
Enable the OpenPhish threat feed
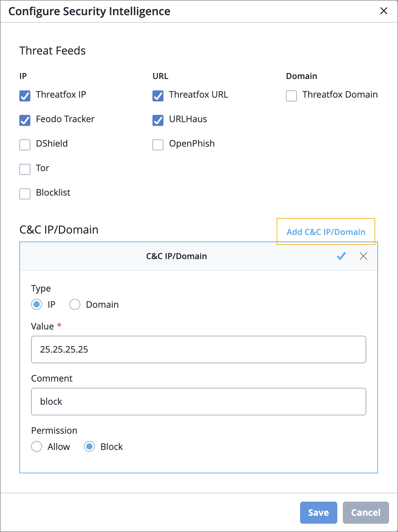pyautogui.click(x=158, y=145)
